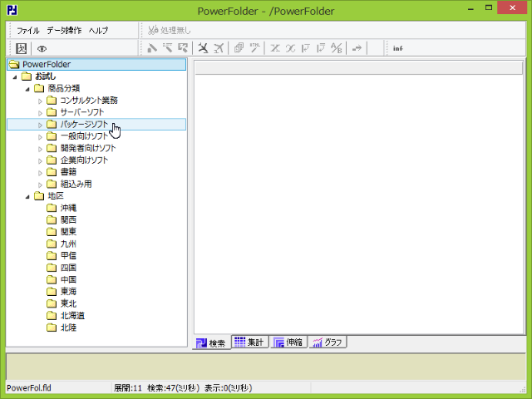Screen dimensions: 532x399
Task: Open the ヘルプ menu
Action: (x=98, y=31)
